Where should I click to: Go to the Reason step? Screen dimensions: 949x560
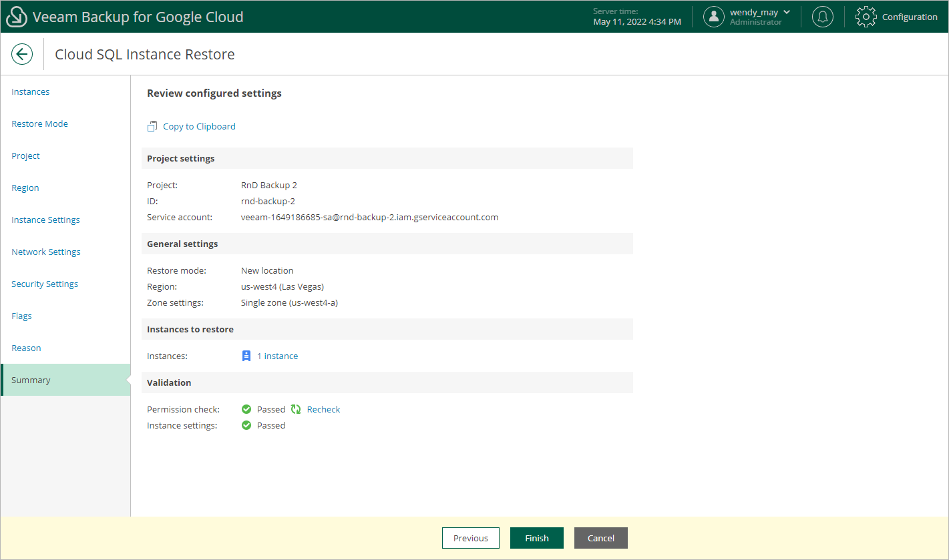point(26,348)
